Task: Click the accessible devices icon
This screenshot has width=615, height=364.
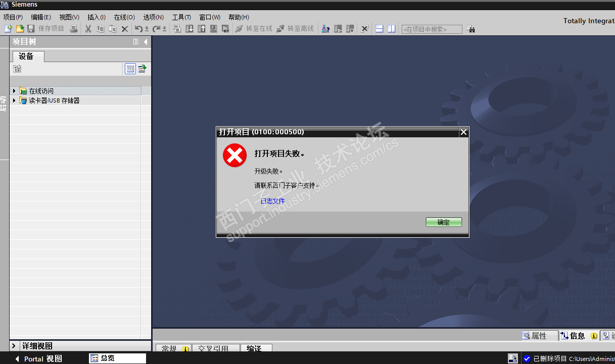Action: pos(325,29)
